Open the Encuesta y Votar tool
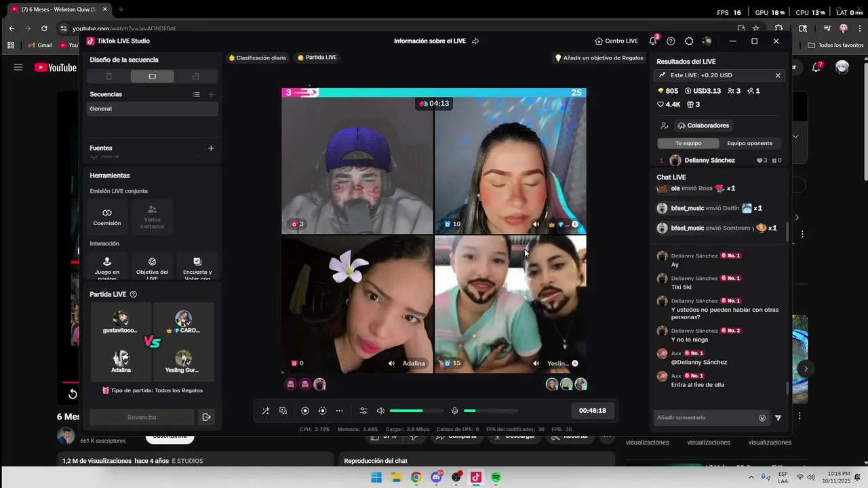 (197, 267)
